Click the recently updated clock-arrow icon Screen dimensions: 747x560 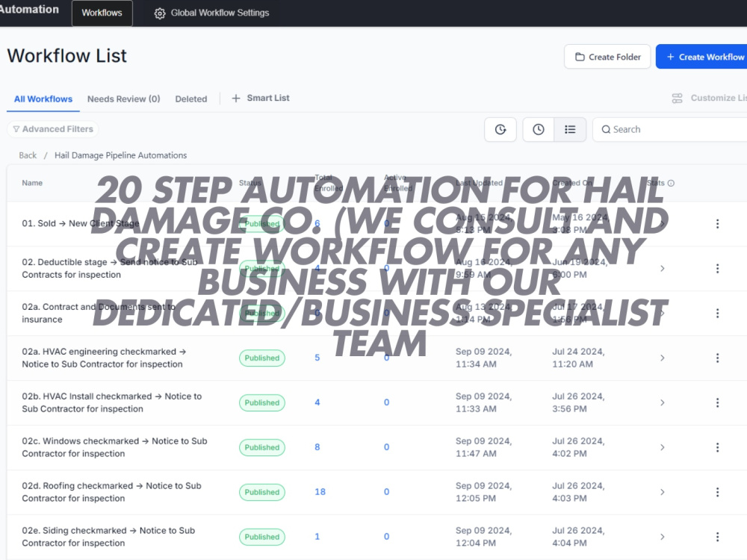pos(500,129)
